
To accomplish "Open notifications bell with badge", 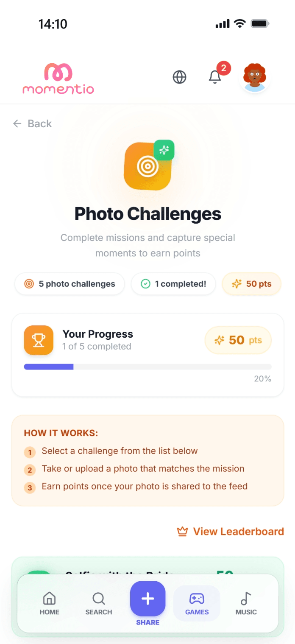I will (215, 77).
